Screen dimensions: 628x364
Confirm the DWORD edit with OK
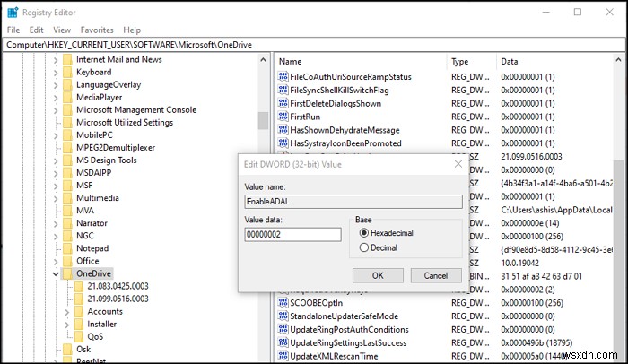[x=378, y=275]
